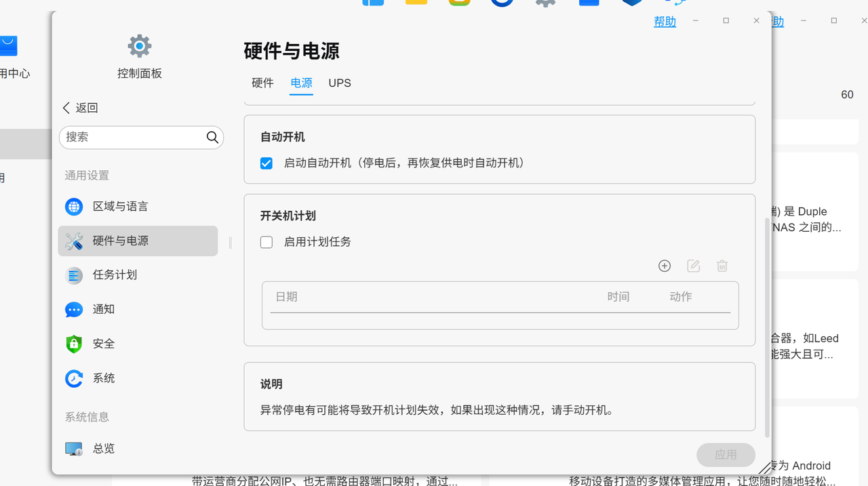Click the 时间 column header
Viewport: 868px width, 486px height.
(x=618, y=297)
